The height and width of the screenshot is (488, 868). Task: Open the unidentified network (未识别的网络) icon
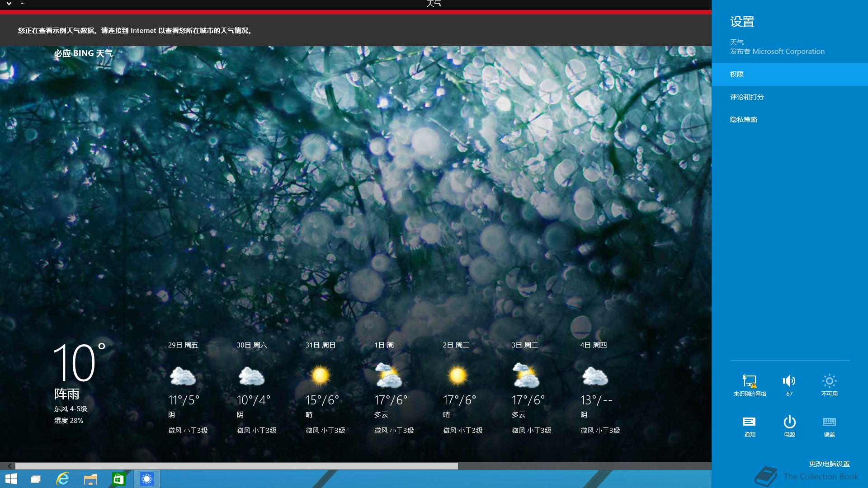click(x=750, y=385)
